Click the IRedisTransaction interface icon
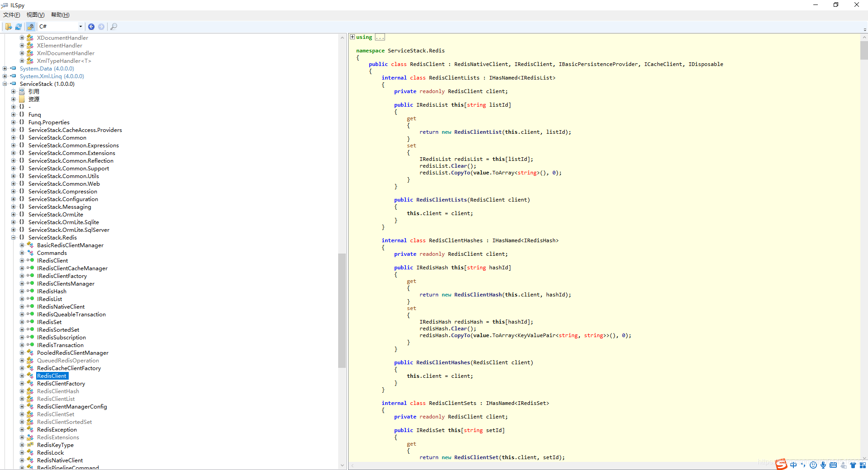The height and width of the screenshot is (470, 868). (x=30, y=345)
